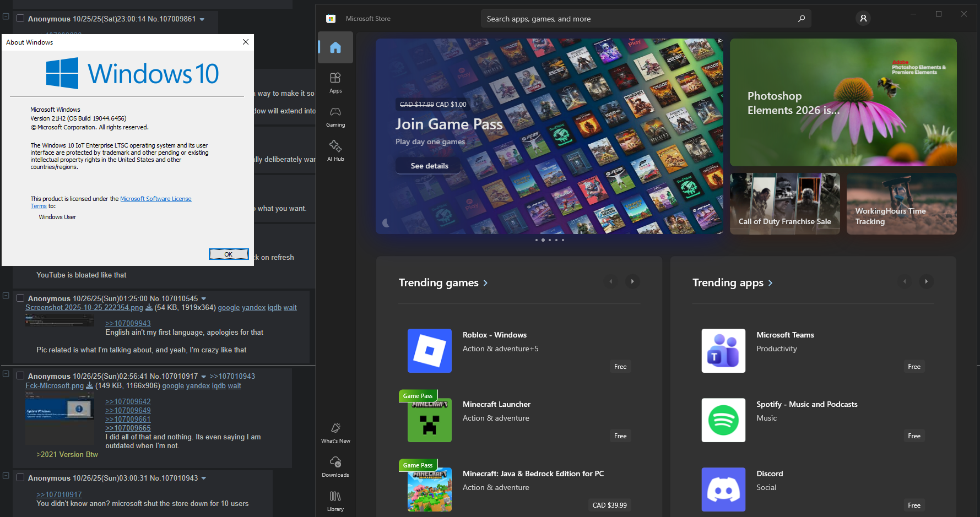Open the Apps section in Store sidebar
The width and height of the screenshot is (980, 517).
pos(335,82)
